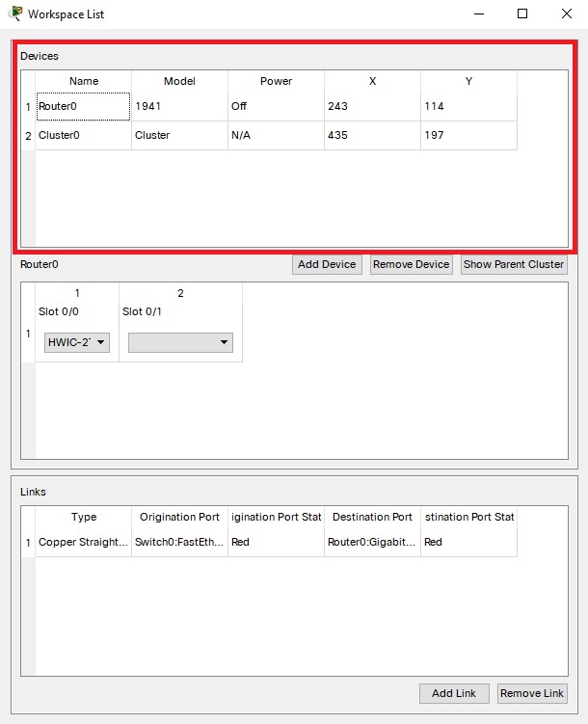The width and height of the screenshot is (588, 724).
Task: Click the Copper Straight link type cell
Action: 83,542
